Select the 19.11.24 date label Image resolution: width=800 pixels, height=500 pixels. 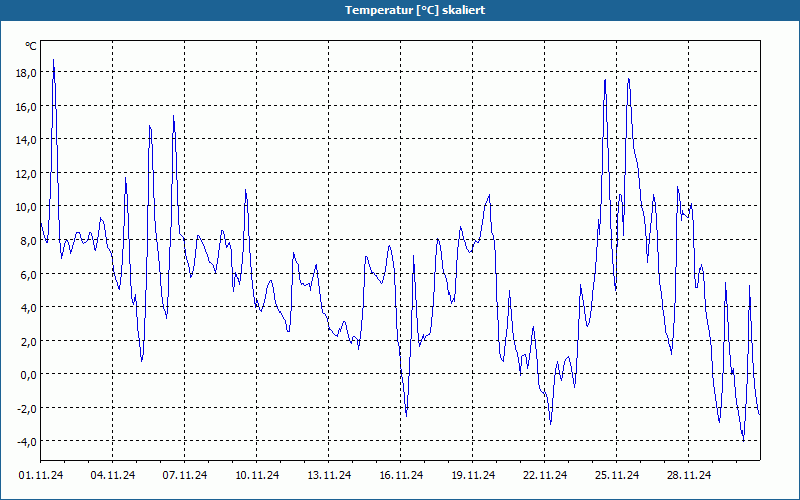pos(472,475)
